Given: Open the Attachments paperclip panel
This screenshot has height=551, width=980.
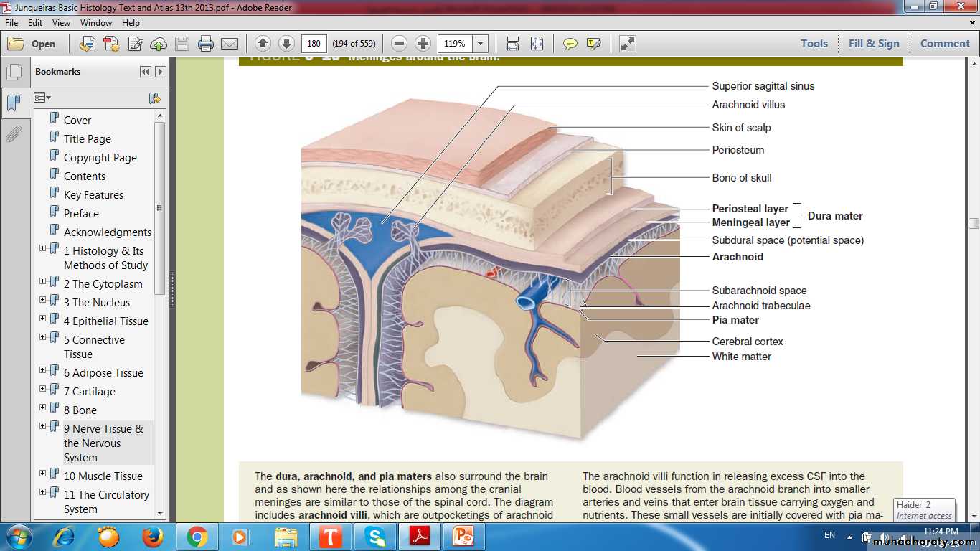Looking at the screenshot, I should click(x=14, y=134).
